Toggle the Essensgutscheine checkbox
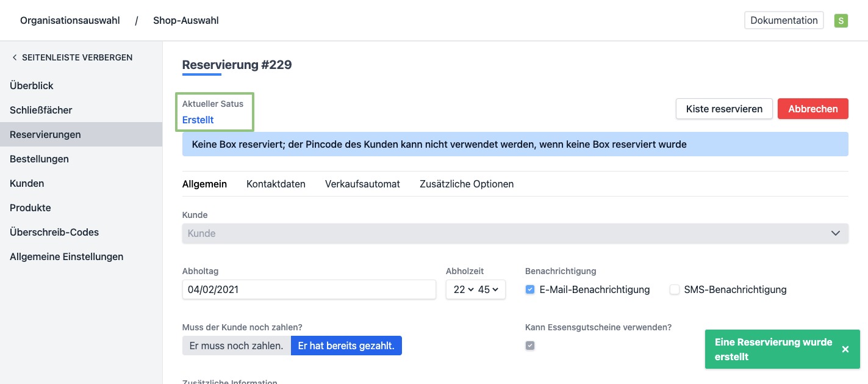 pyautogui.click(x=530, y=346)
